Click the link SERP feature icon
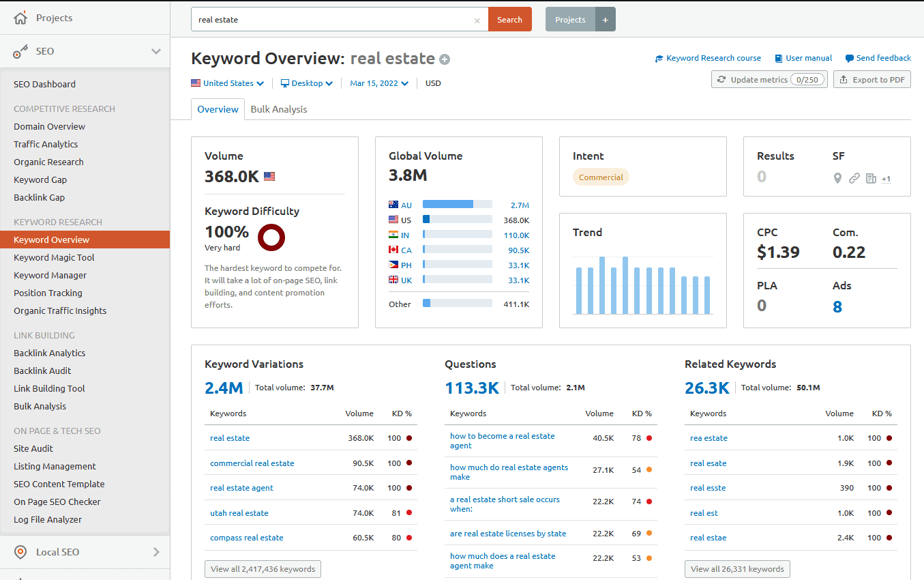Viewport: 924px width, 580px height. 854,178
